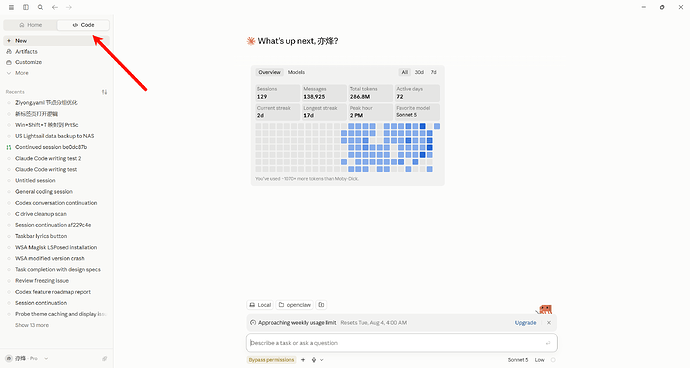Open the Models tab in stats card
This screenshot has height=368, width=690.
click(296, 72)
